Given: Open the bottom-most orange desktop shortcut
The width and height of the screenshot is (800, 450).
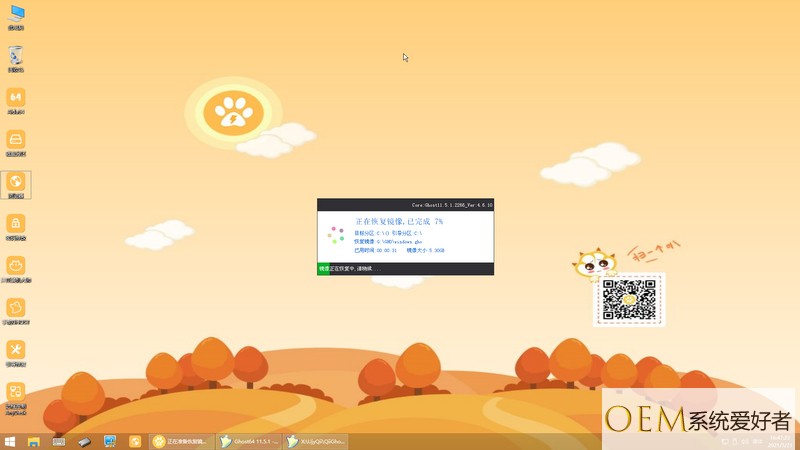Looking at the screenshot, I should (x=16, y=392).
